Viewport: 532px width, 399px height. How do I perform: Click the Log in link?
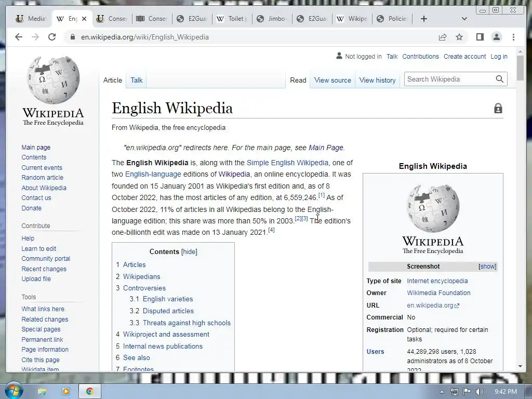click(499, 56)
